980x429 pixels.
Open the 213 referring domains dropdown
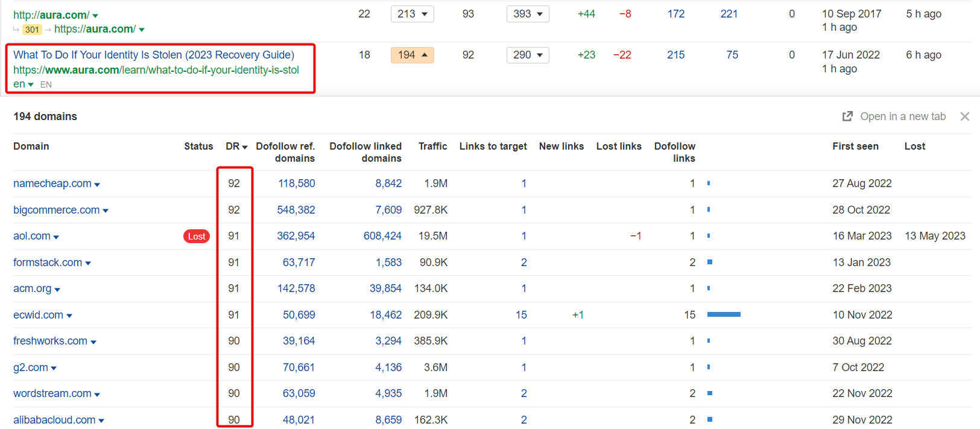click(x=413, y=14)
